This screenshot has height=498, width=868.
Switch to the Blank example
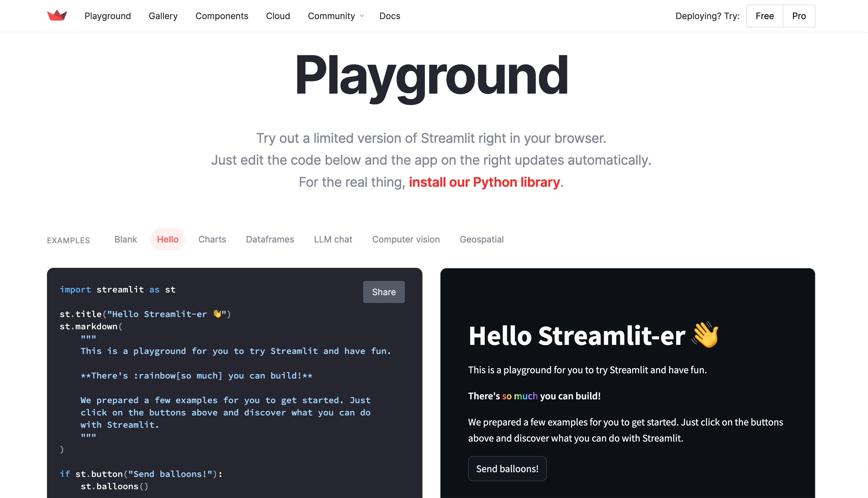(125, 239)
